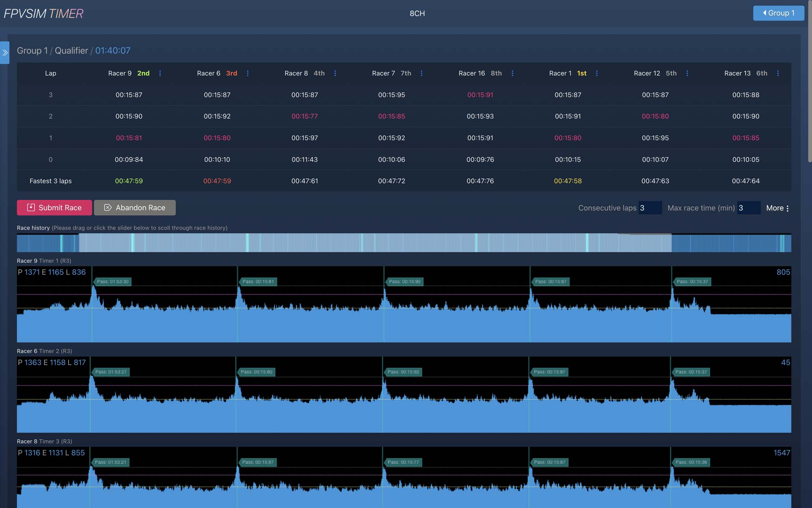Open Racer 12 three-dot options menu

(687, 73)
